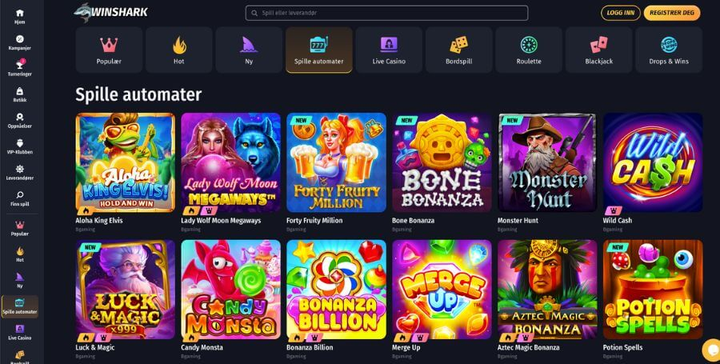
Task: Open the Turneringer trophy icon
Action: [20, 65]
